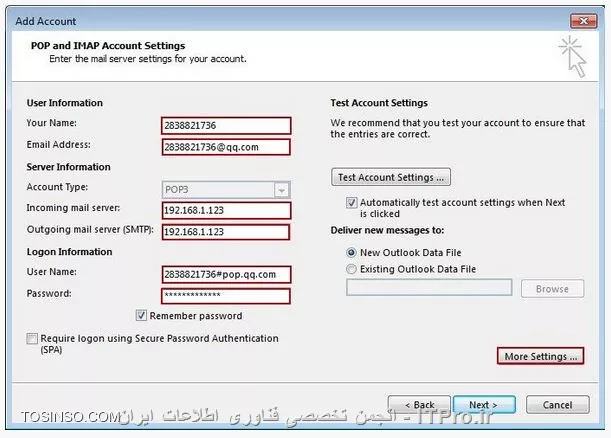Open More Settings dialog

[x=540, y=356]
